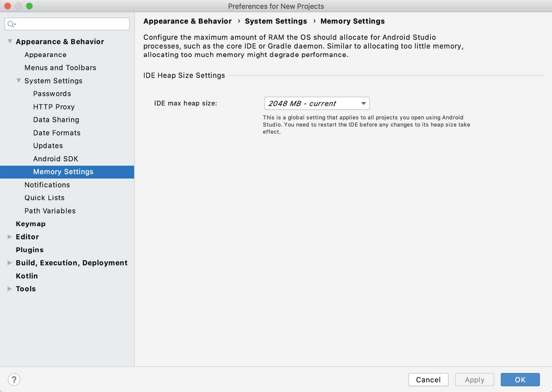The width and height of the screenshot is (552, 392).
Task: Select Appearance settings page
Action: 46,55
